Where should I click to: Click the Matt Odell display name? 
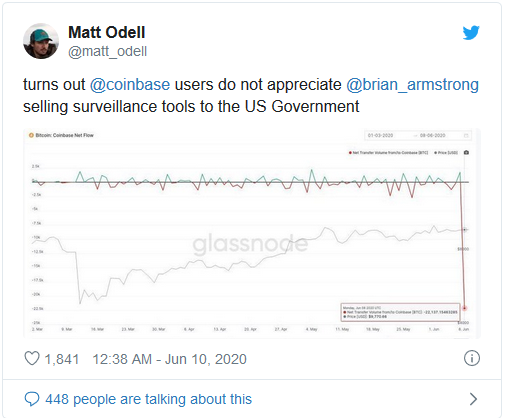point(107,32)
